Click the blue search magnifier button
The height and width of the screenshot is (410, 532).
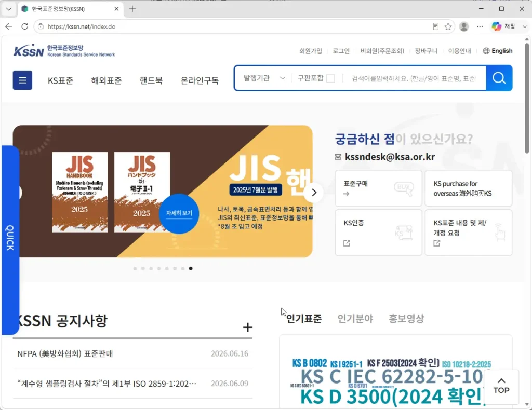pos(499,78)
